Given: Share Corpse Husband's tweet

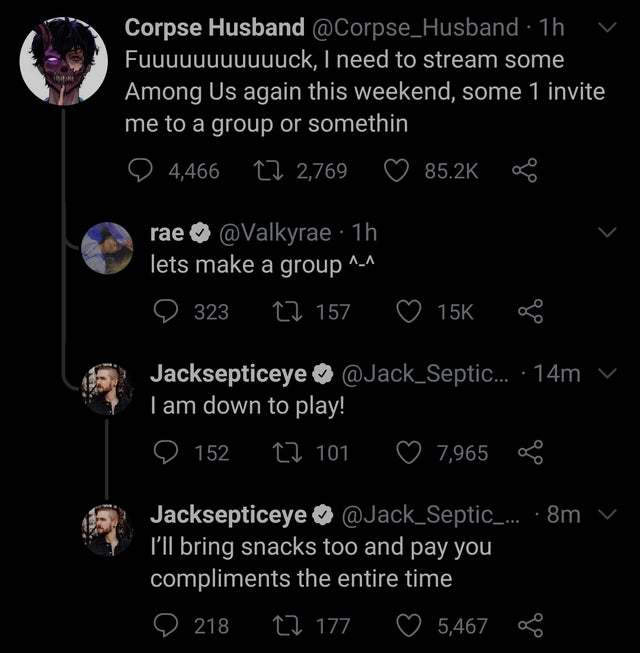Looking at the screenshot, I should click(524, 171).
